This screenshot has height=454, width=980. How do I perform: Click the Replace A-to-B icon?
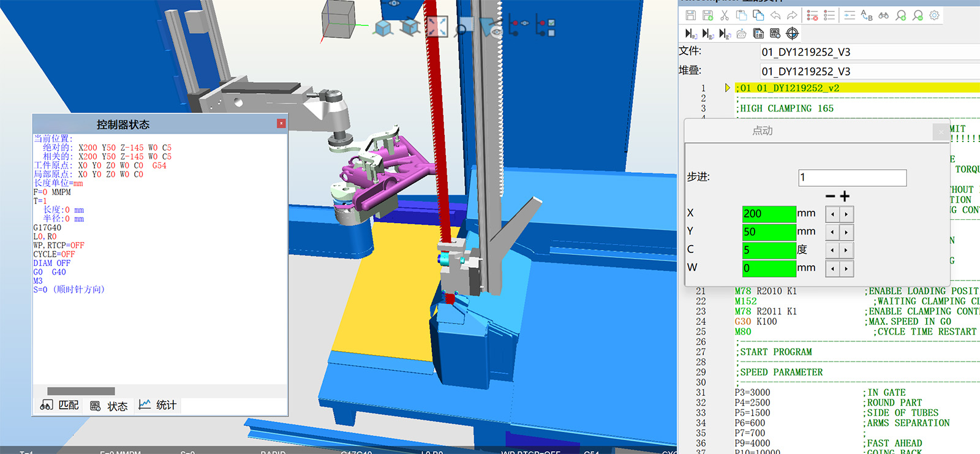coord(867,15)
